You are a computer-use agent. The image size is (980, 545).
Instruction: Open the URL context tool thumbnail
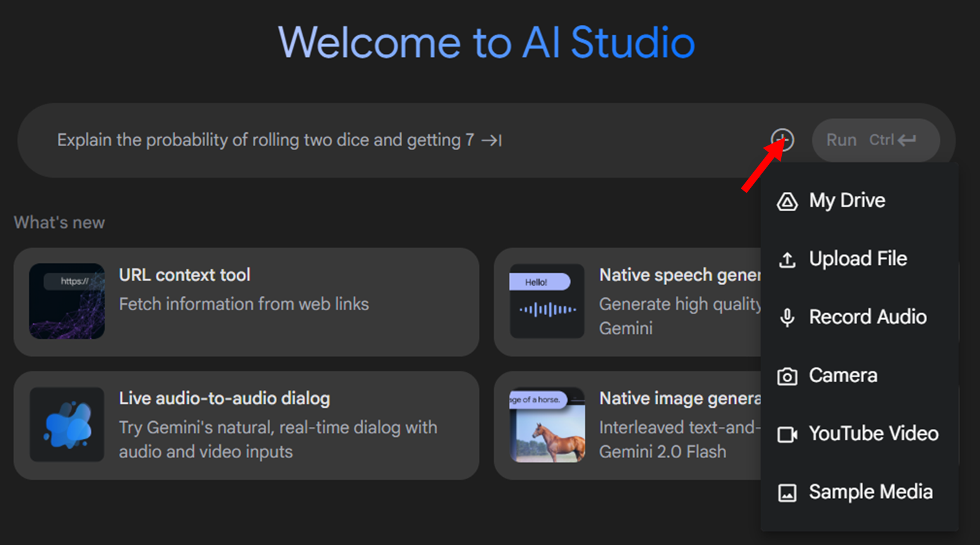[x=67, y=301]
